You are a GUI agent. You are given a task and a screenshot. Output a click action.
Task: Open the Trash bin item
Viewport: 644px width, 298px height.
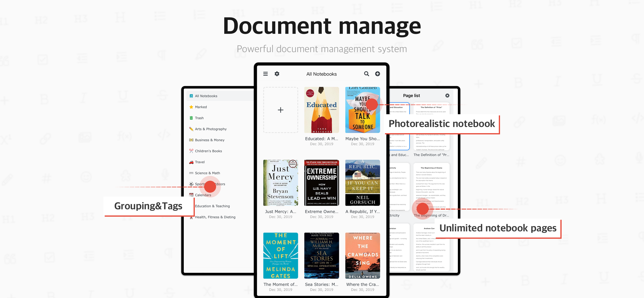tap(199, 118)
